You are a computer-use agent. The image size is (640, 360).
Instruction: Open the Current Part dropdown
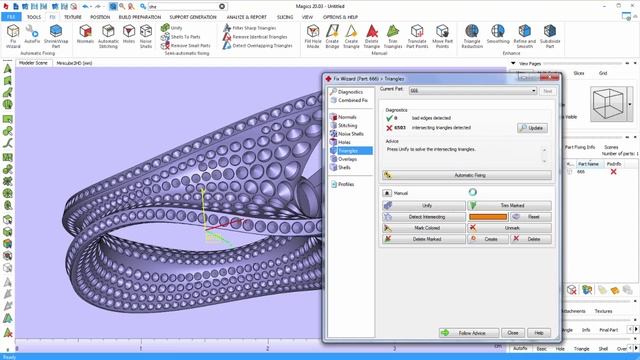pyautogui.click(x=473, y=91)
